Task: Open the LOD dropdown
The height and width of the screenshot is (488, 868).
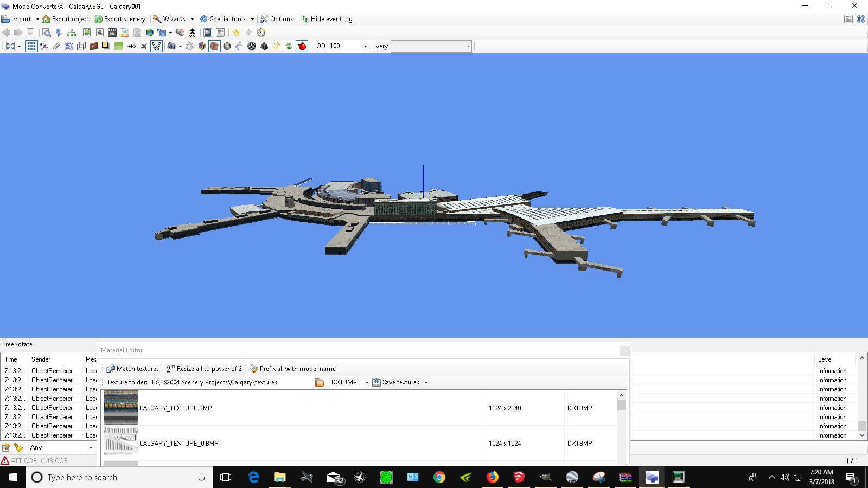Action: (364, 46)
